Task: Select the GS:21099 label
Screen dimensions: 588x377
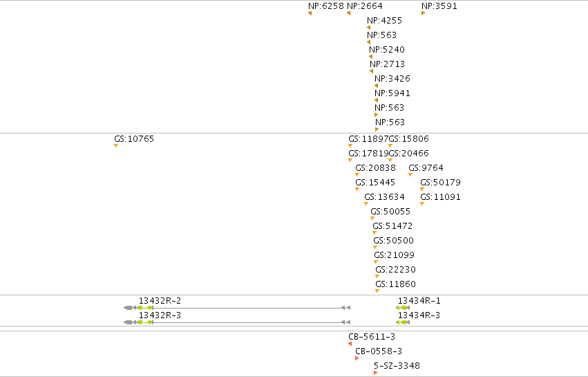Action: click(x=394, y=255)
